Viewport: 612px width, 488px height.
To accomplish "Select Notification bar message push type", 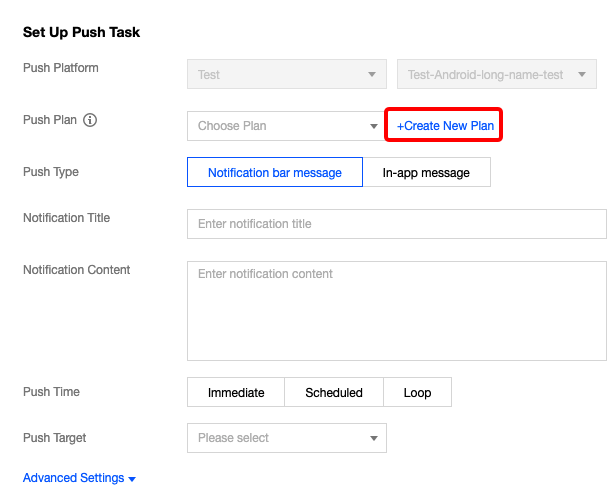I will pos(274,173).
